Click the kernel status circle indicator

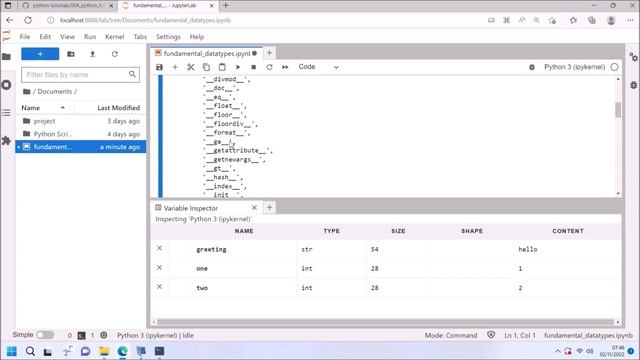click(x=614, y=67)
